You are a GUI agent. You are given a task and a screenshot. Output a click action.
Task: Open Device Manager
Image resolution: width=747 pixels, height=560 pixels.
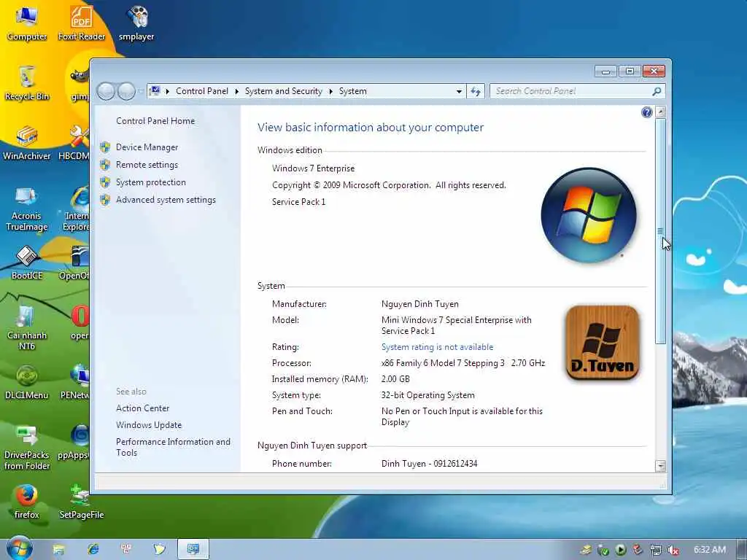(147, 147)
